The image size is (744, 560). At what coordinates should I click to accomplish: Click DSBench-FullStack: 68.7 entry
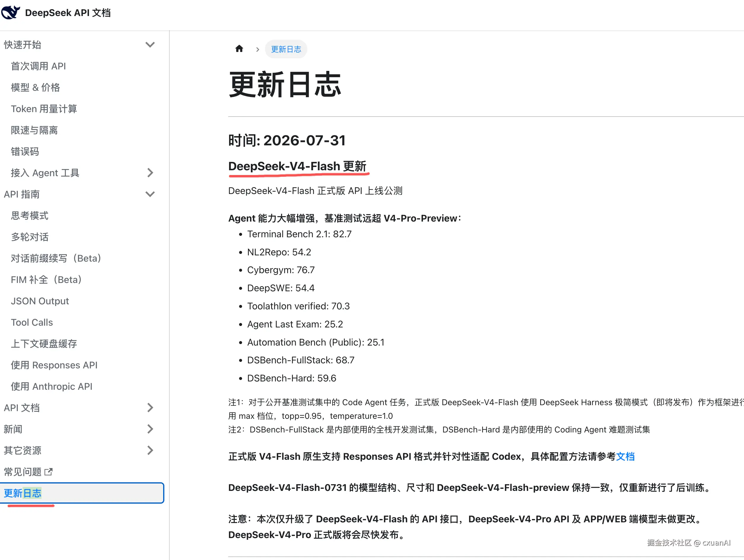pos(301,360)
